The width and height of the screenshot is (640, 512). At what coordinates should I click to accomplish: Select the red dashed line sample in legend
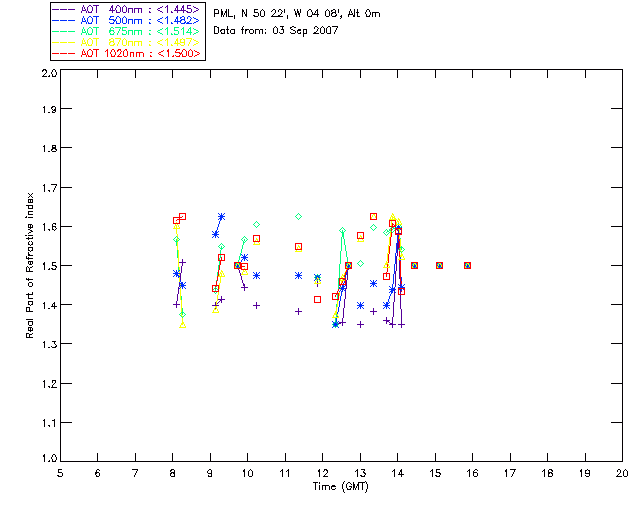[64, 53]
